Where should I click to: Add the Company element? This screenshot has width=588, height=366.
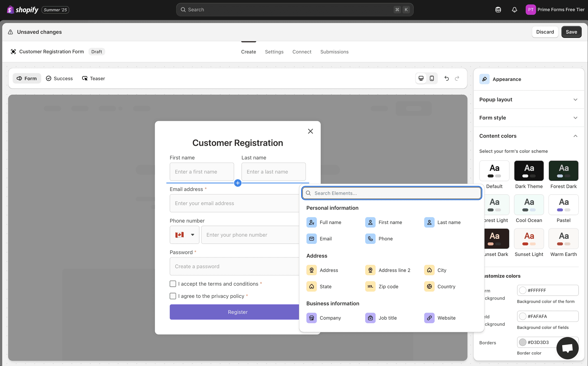point(324,318)
